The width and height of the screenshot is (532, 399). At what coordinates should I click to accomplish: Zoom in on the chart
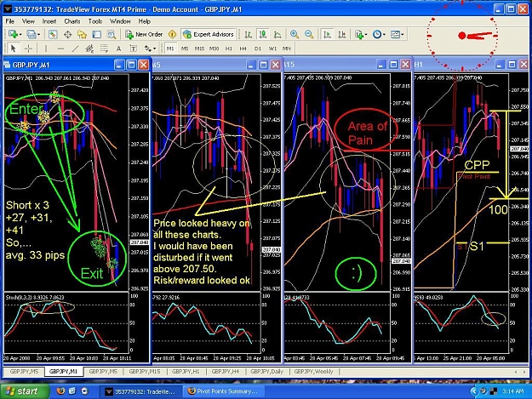pos(295,34)
